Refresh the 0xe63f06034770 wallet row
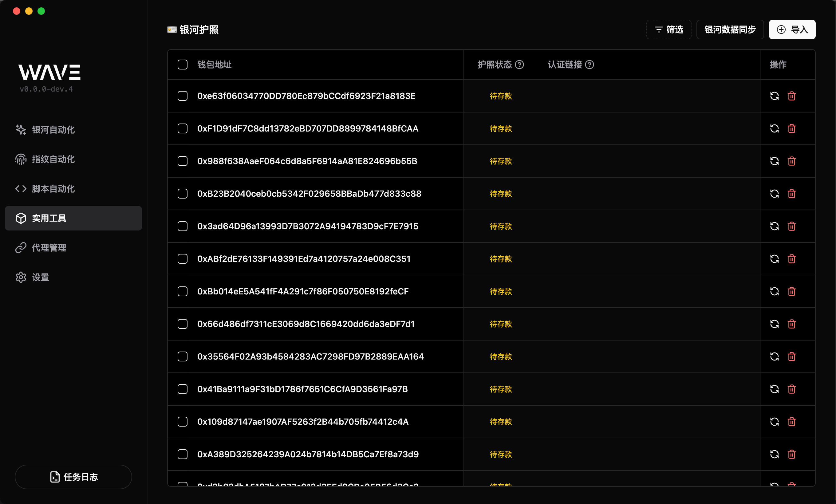Screen dimensions: 836x504 774,96
